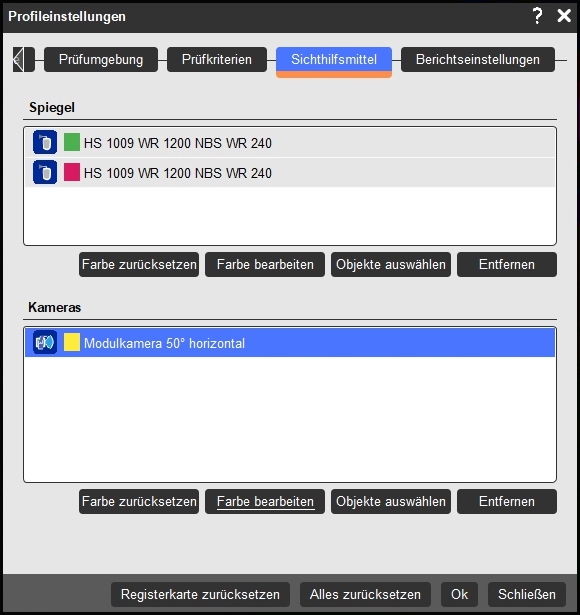Click Farbe bearbeiten under Spiegel list
The height and width of the screenshot is (615, 580).
[x=265, y=264]
